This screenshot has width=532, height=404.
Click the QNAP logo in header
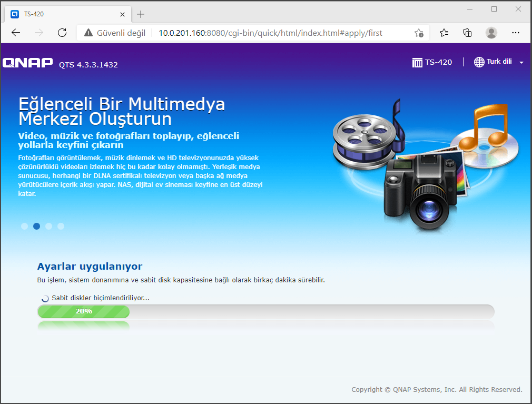[x=28, y=63]
